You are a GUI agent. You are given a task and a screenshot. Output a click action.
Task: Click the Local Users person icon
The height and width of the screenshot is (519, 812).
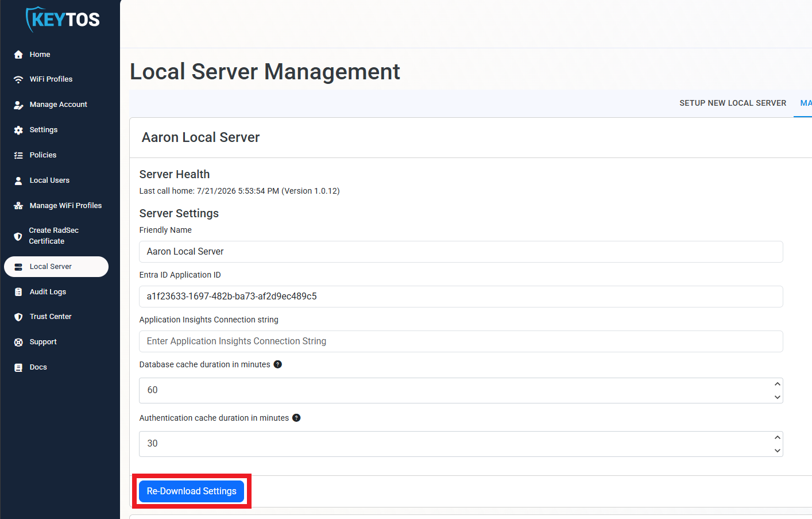pos(18,180)
